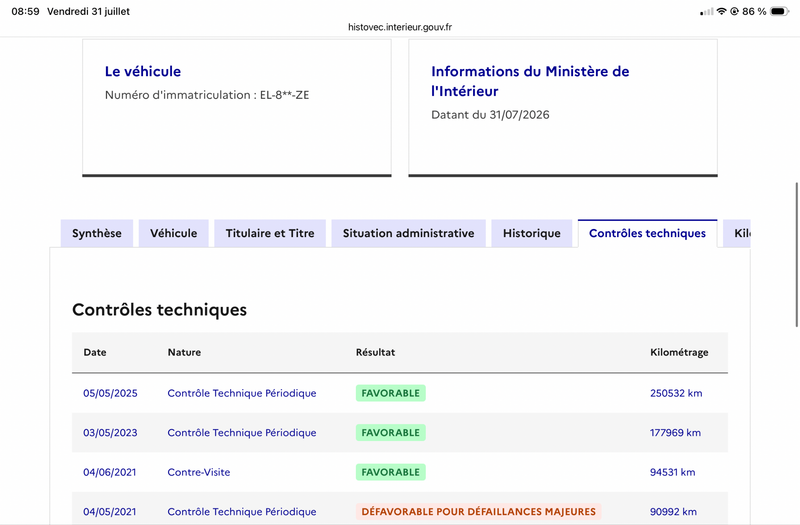Image resolution: width=800 pixels, height=525 pixels.
Task: Click the Résultat column header
Action: [x=376, y=352]
